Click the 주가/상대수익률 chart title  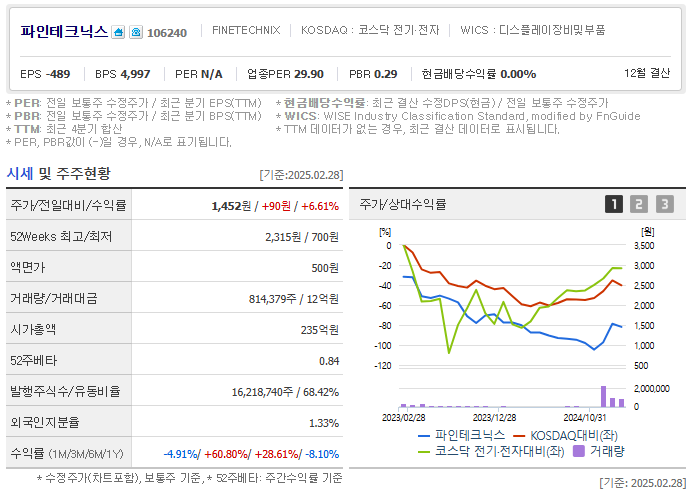pyautogui.click(x=403, y=204)
